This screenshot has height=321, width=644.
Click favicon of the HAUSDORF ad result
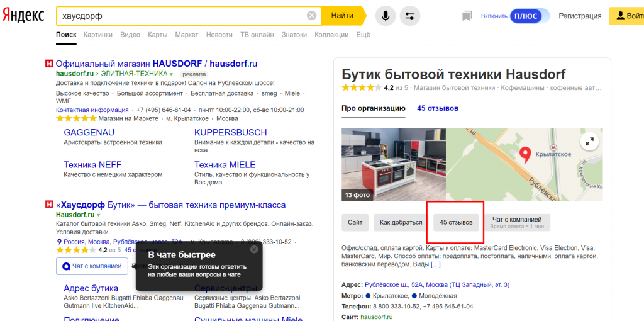click(x=49, y=64)
